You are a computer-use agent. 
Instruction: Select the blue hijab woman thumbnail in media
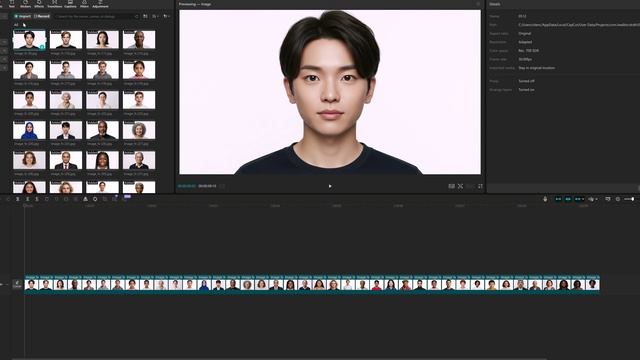(x=29, y=130)
